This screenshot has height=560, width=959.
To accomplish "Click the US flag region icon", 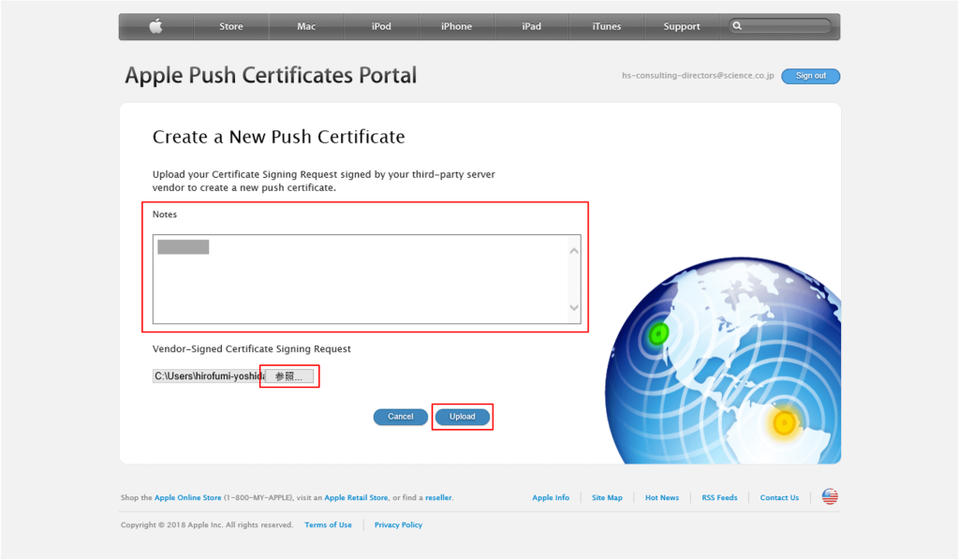I will 830,496.
